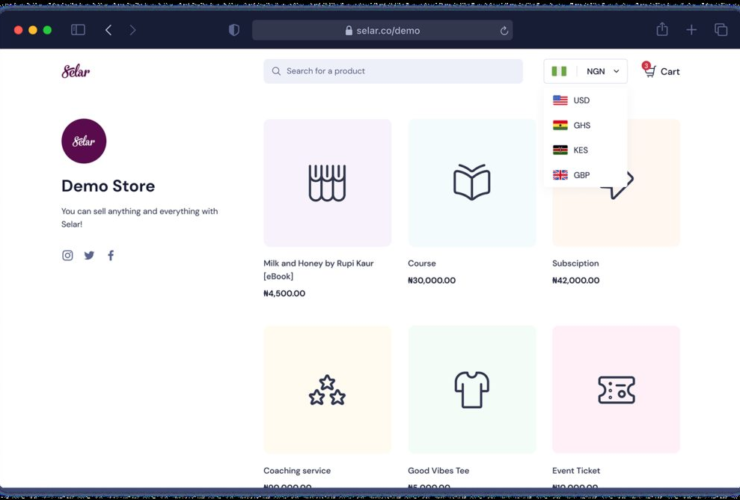Viewport: 740px width, 500px height.
Task: Click the Selar logo in header
Action: [76, 71]
